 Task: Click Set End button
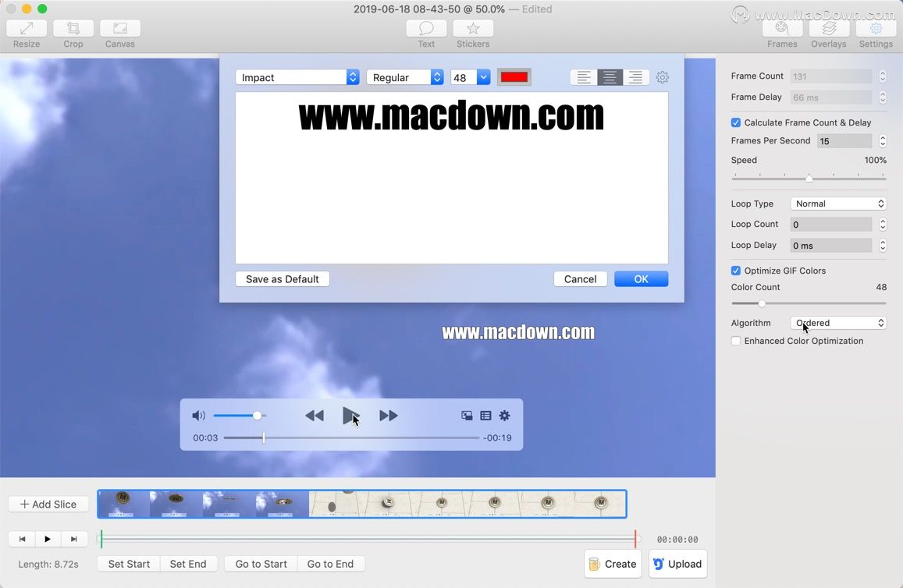click(188, 564)
